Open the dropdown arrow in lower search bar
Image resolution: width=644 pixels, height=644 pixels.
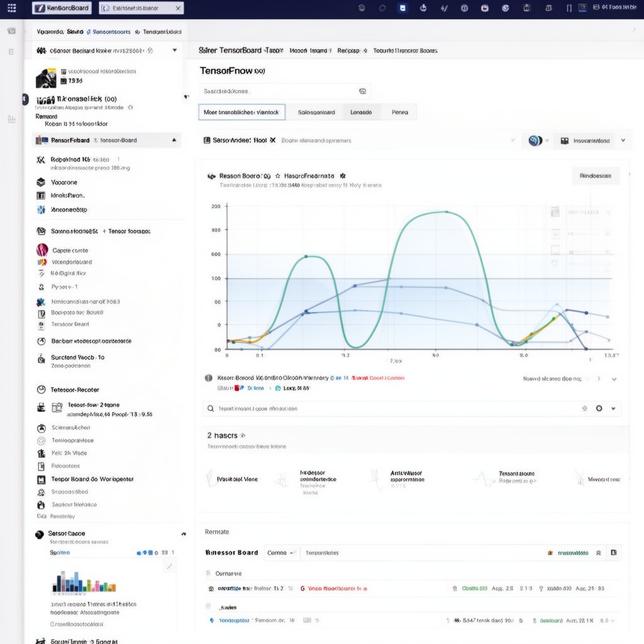tap(613, 409)
